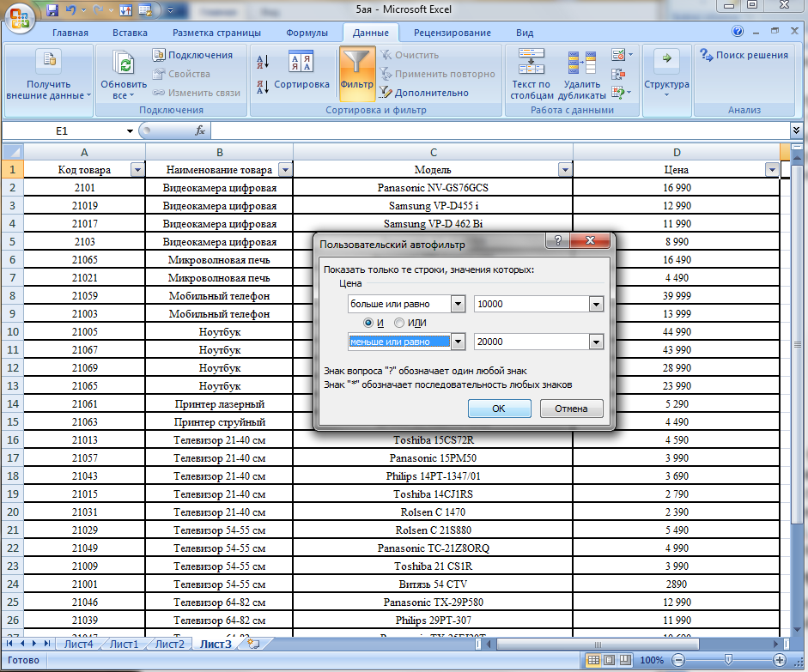
Task: Select all cells corner button
Action: pyautogui.click(x=12, y=152)
